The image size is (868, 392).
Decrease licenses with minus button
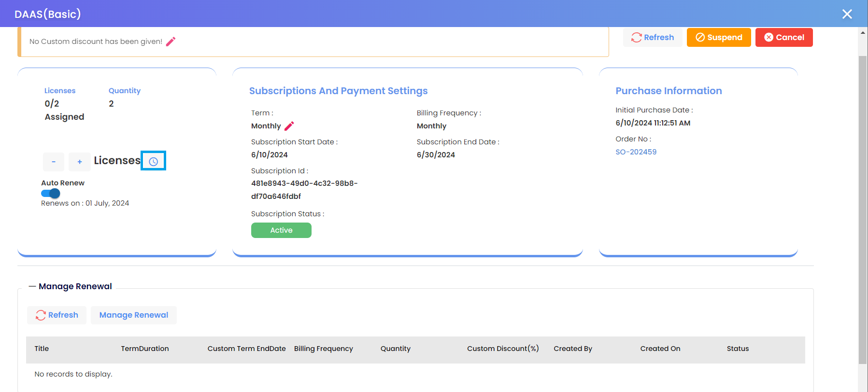tap(54, 162)
